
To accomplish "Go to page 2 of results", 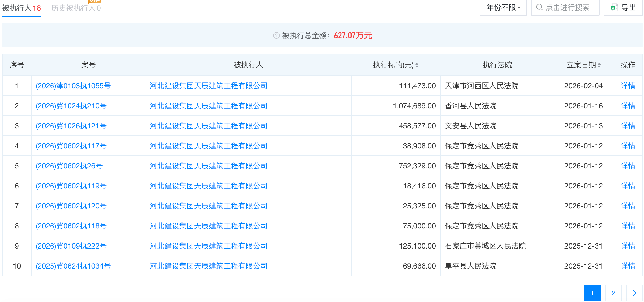I will click(x=613, y=293).
